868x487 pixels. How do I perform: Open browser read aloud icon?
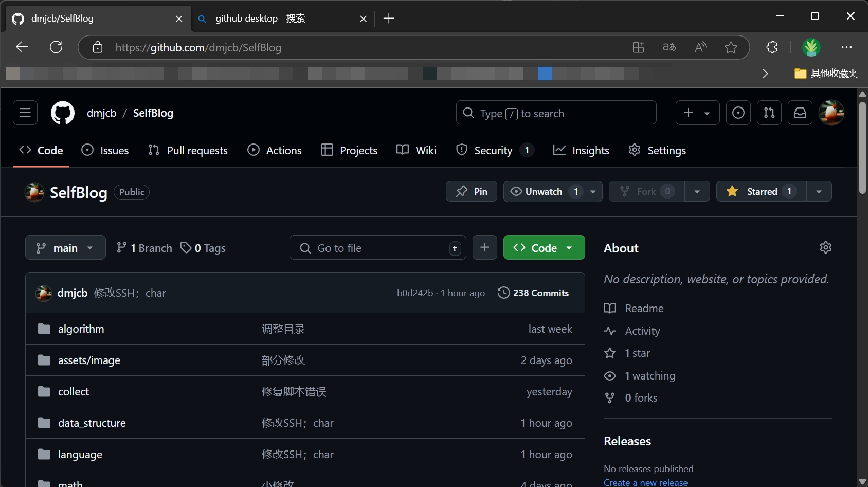click(x=700, y=47)
